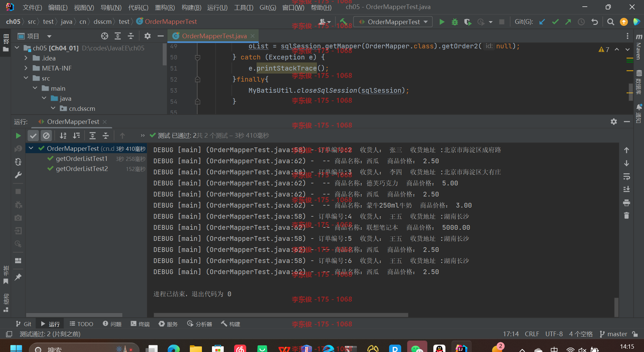Pin the Run tab

[18, 277]
